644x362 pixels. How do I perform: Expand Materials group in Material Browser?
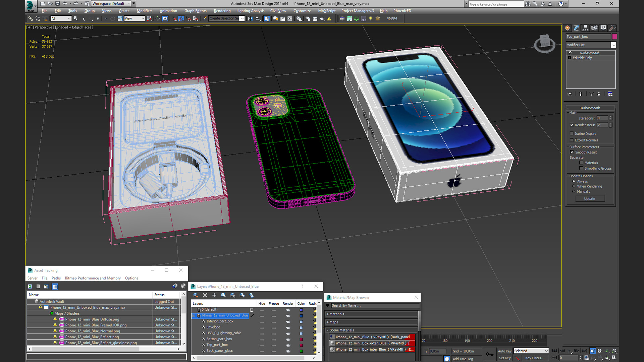click(x=328, y=314)
